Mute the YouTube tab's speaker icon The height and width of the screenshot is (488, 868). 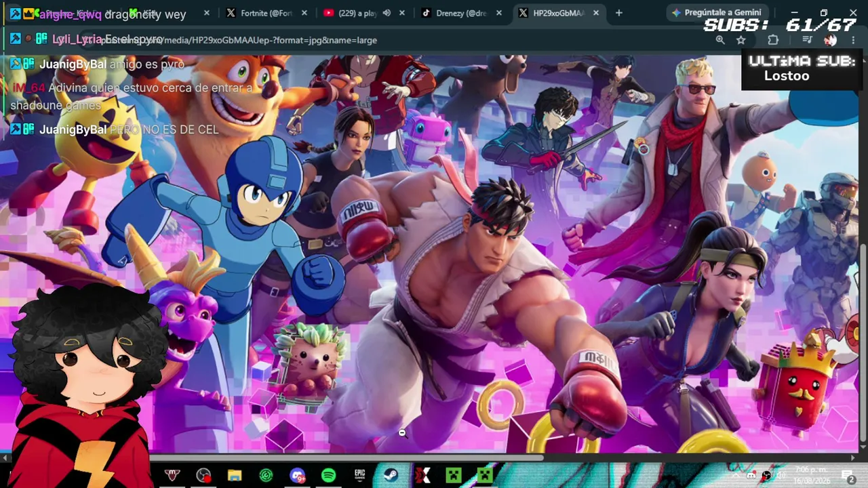tap(387, 13)
